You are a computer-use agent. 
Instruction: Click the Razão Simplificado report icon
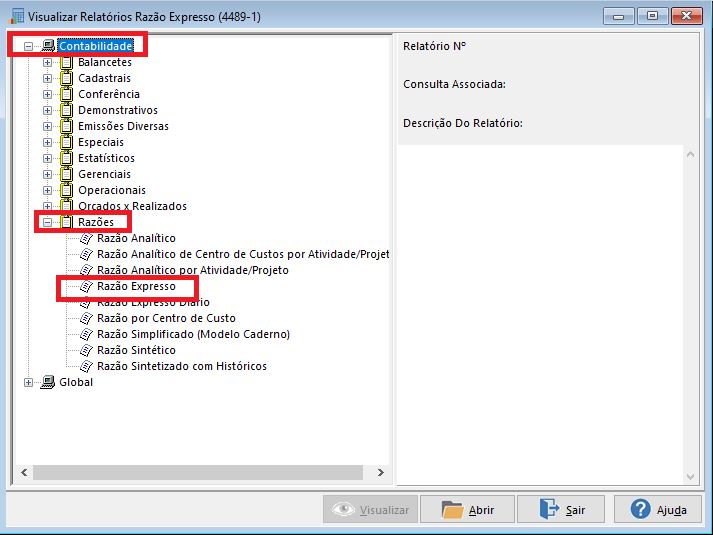coord(86,334)
